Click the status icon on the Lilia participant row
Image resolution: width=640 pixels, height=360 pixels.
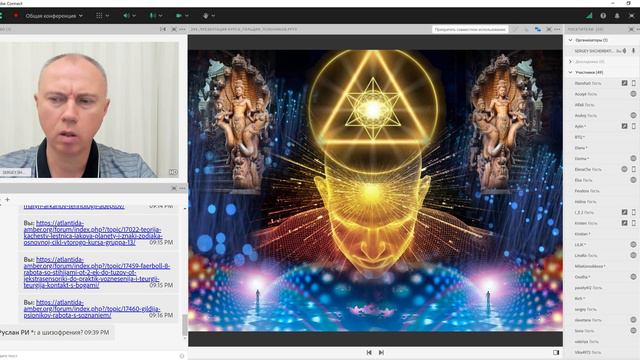(x=633, y=244)
